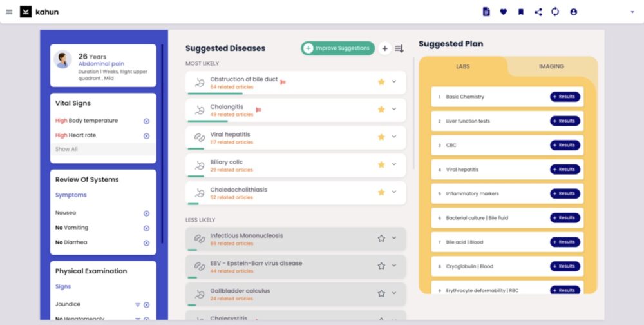Click the refresh icon in top bar
644x325 pixels.
555,12
